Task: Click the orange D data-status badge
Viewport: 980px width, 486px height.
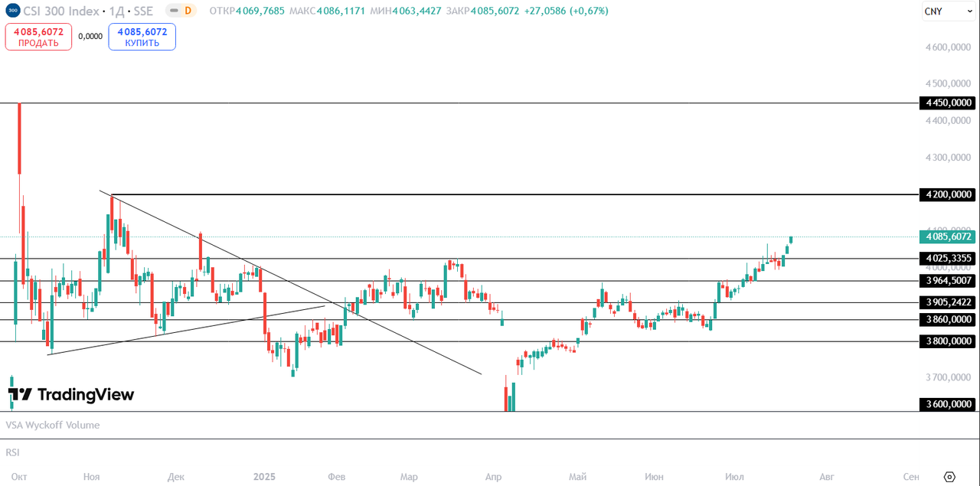Action: (x=188, y=11)
